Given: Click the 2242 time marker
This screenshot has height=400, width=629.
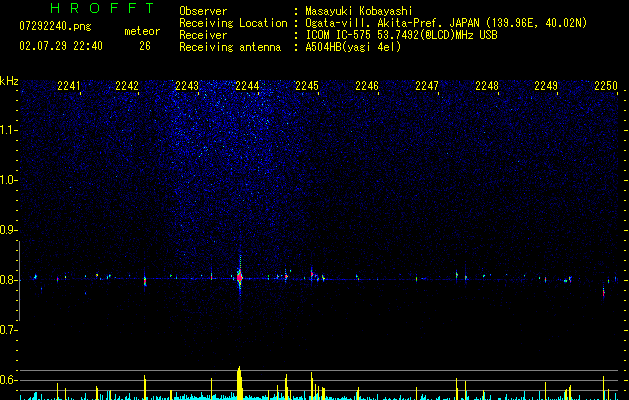Looking at the screenshot, I should pyautogui.click(x=127, y=85).
